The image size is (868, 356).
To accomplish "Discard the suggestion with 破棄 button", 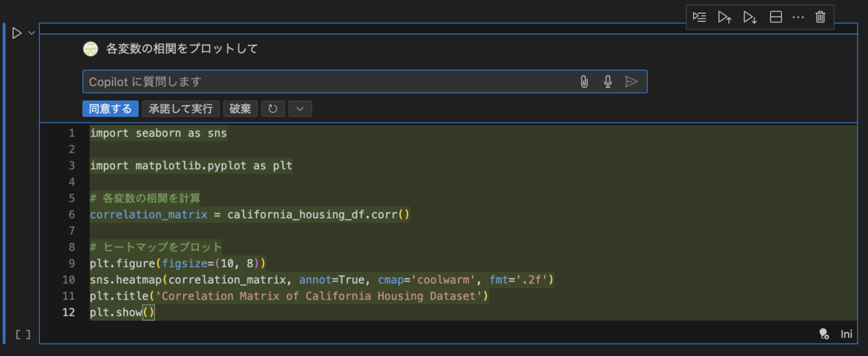I will (x=240, y=109).
